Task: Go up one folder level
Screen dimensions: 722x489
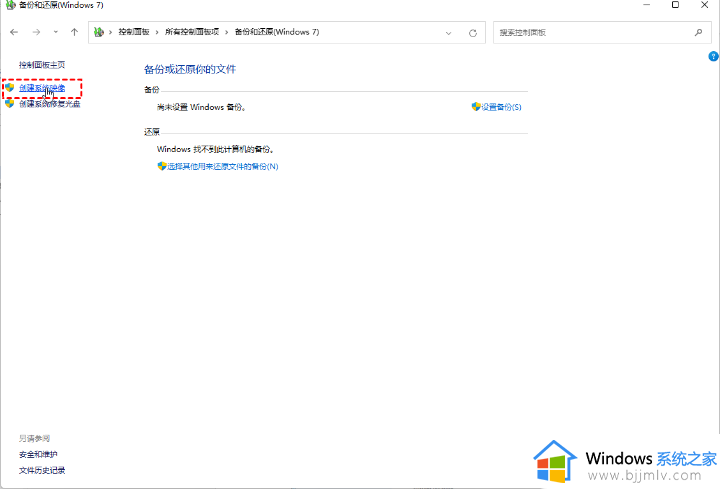Action: [x=74, y=32]
